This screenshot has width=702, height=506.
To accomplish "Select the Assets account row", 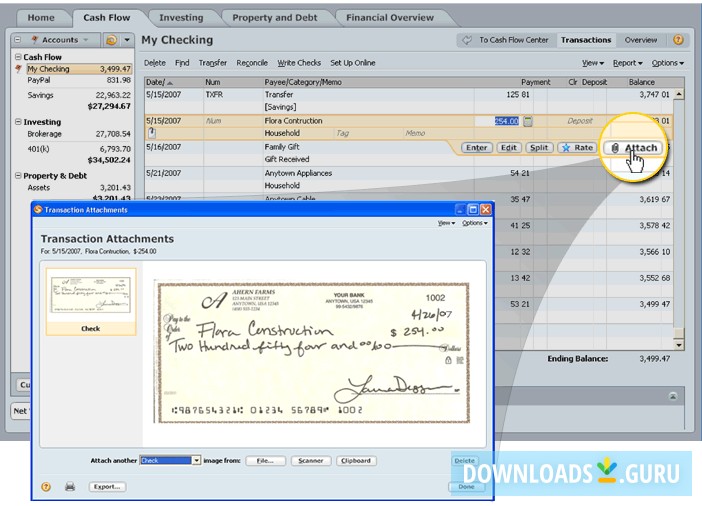I will pyautogui.click(x=79, y=188).
